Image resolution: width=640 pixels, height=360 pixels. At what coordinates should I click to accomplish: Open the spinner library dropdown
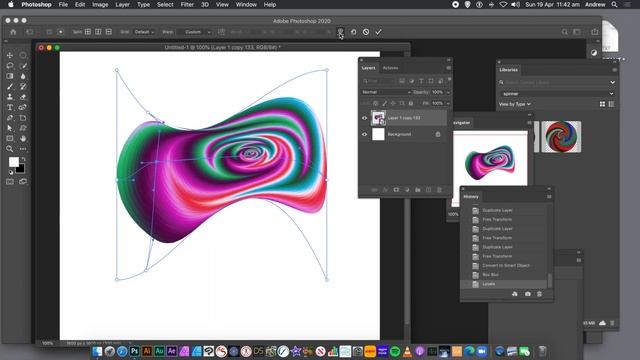pos(558,93)
